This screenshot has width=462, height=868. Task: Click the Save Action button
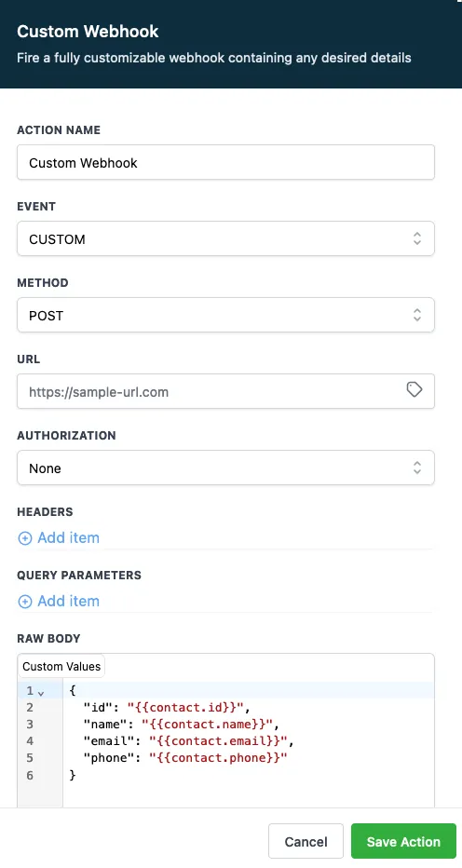coord(403,841)
